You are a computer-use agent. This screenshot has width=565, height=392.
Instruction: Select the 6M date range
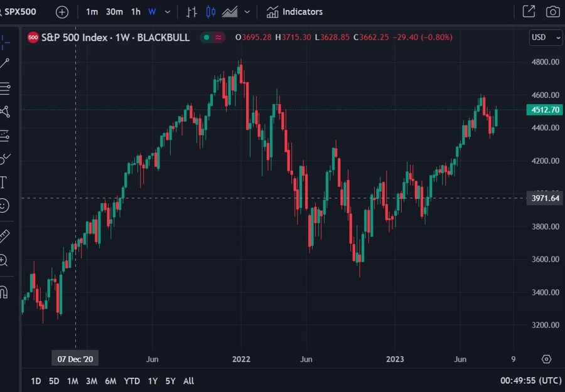[x=110, y=381]
